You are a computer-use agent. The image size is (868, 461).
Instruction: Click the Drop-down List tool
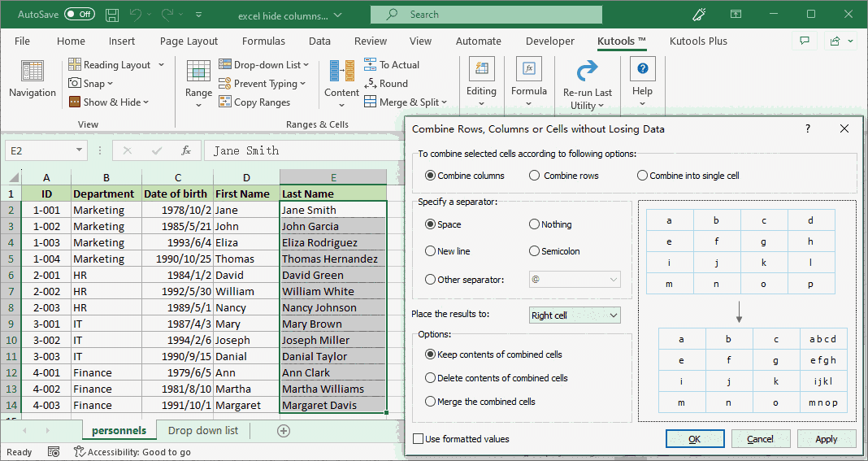pos(263,65)
